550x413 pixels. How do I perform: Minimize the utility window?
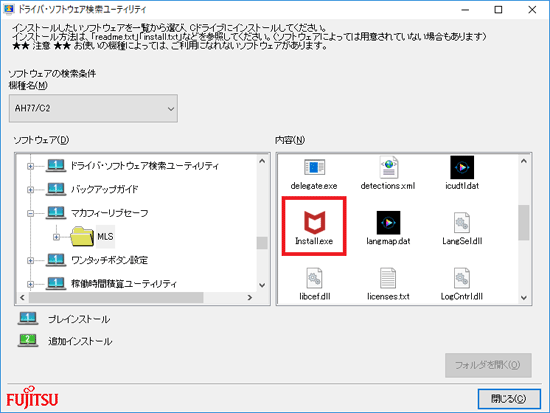tap(465, 10)
